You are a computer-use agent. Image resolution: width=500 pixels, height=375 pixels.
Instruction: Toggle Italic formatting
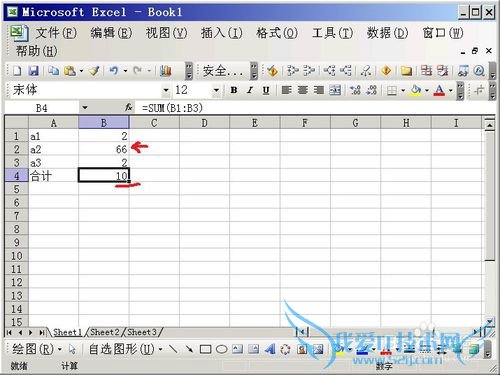[250, 90]
